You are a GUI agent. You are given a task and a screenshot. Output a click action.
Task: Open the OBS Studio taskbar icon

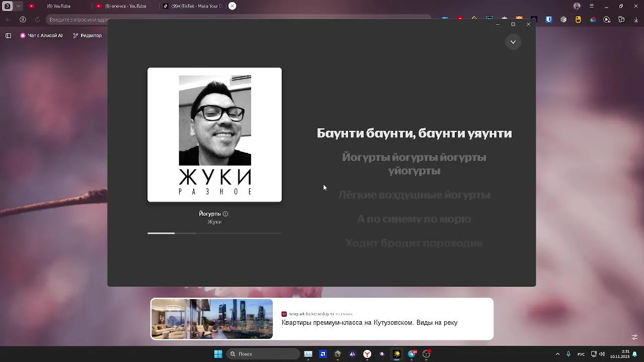tap(427, 354)
